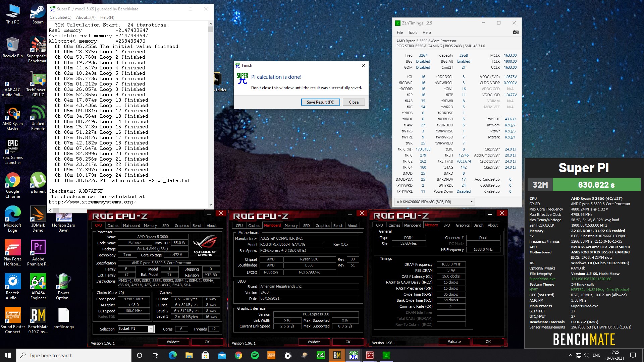Launch Unified Remote shortcut
Viewport: 644px width, 362px height.
click(38, 118)
